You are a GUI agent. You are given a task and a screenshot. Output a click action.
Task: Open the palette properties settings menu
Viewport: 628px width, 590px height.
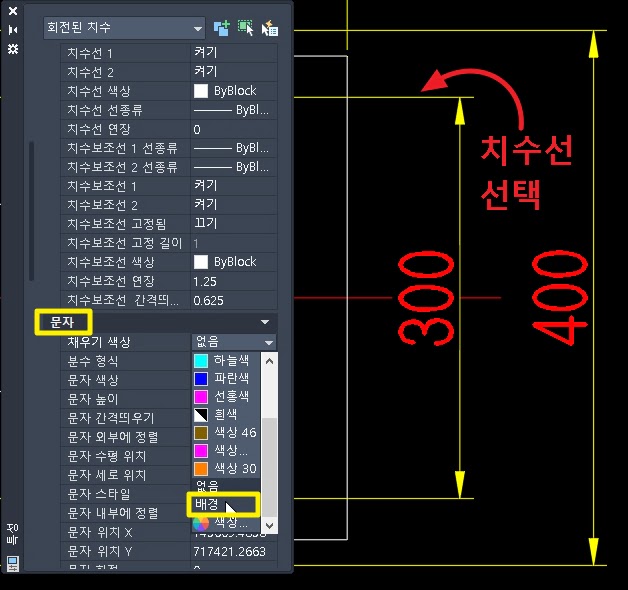pos(13,49)
